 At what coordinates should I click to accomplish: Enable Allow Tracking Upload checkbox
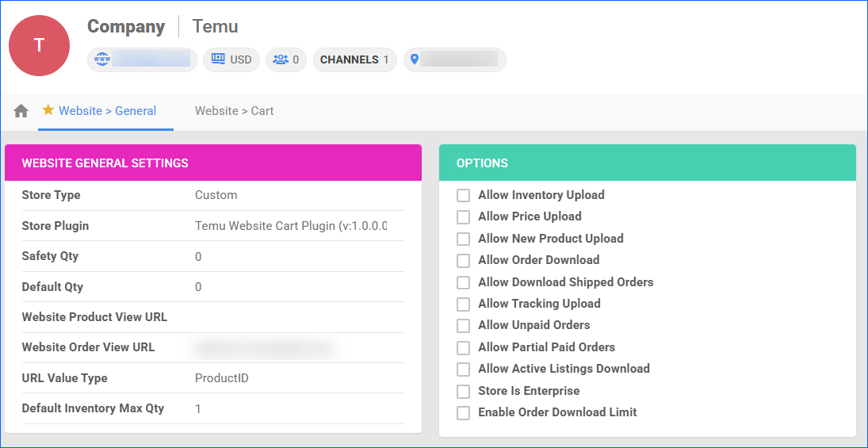[x=464, y=304]
